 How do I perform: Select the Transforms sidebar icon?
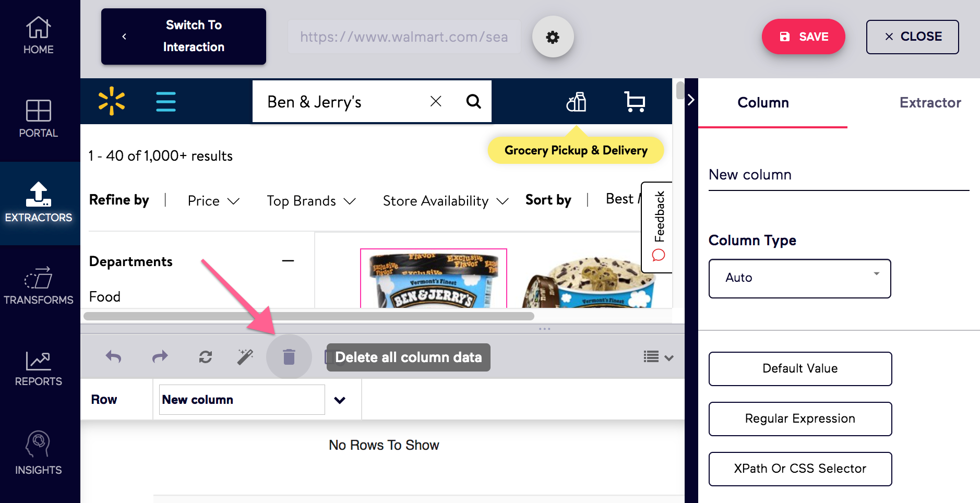pyautogui.click(x=39, y=284)
